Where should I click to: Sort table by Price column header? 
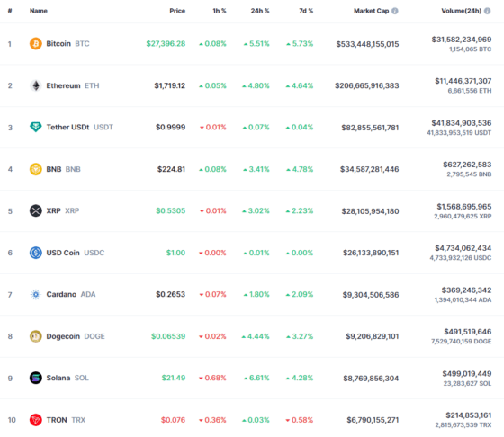click(x=177, y=11)
